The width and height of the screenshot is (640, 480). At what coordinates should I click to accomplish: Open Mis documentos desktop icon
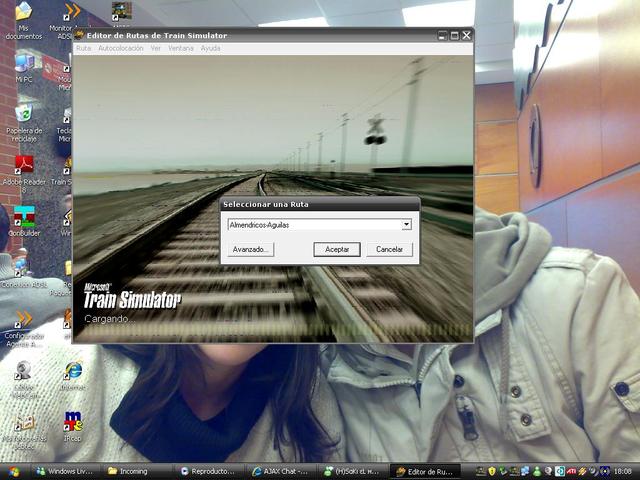click(24, 14)
